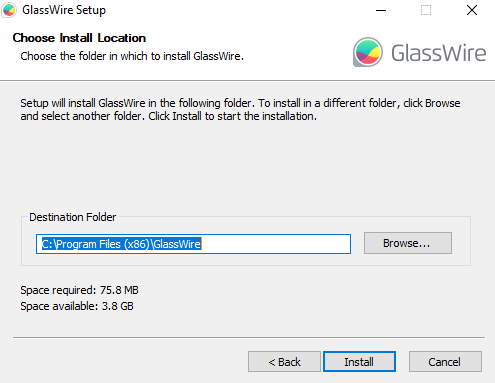Image resolution: width=495 pixels, height=383 pixels.
Task: Minimize the GlassWire Setup window
Action: tap(381, 10)
